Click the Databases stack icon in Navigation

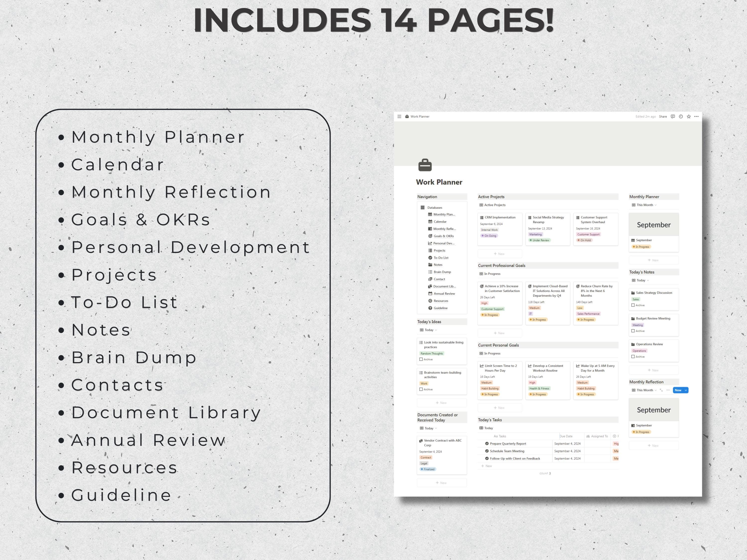[x=423, y=208]
